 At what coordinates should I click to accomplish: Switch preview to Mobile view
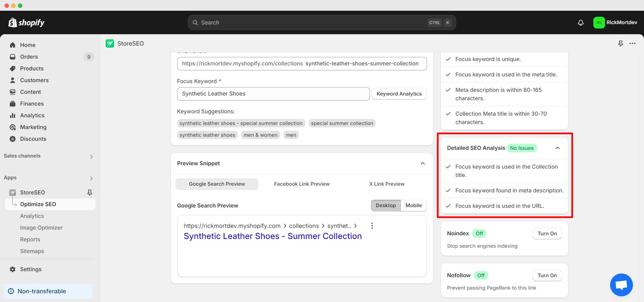tap(414, 205)
